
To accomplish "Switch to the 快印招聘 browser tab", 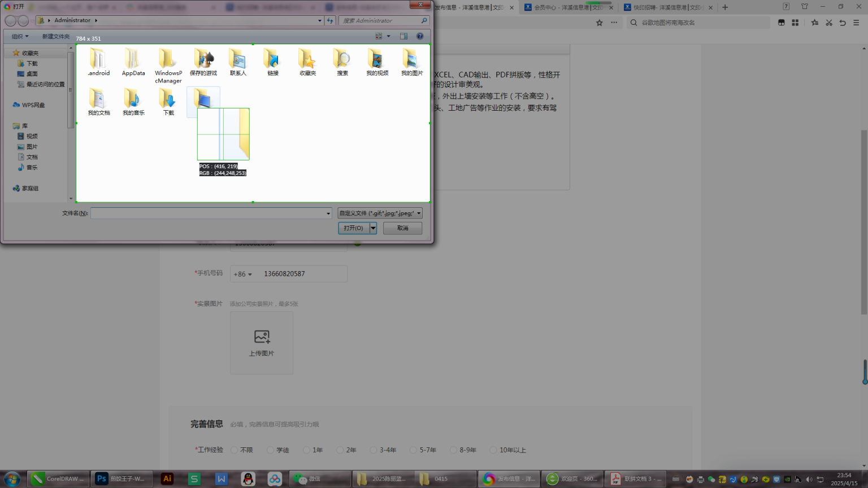I will 668,7.
